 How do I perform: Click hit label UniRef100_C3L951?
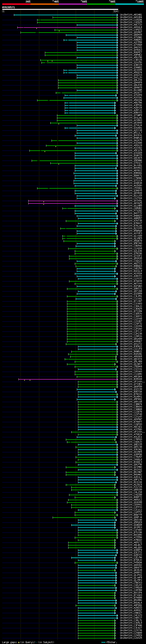coord(131,296)
